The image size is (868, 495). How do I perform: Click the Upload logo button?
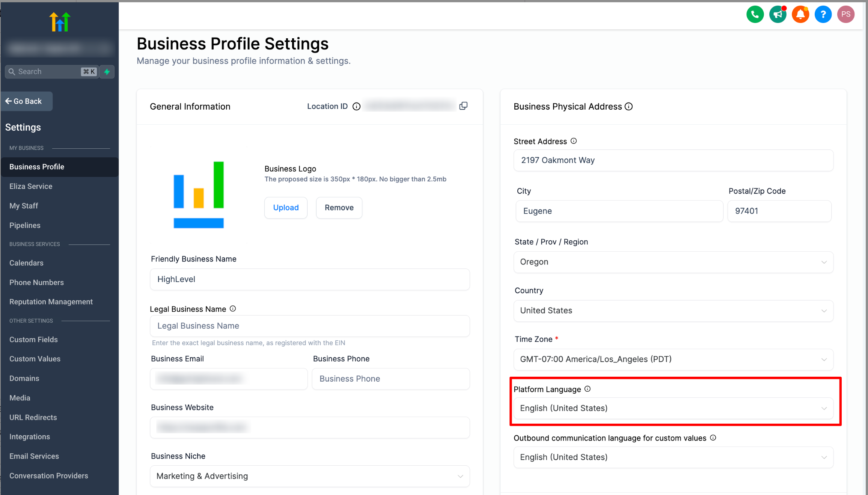286,208
